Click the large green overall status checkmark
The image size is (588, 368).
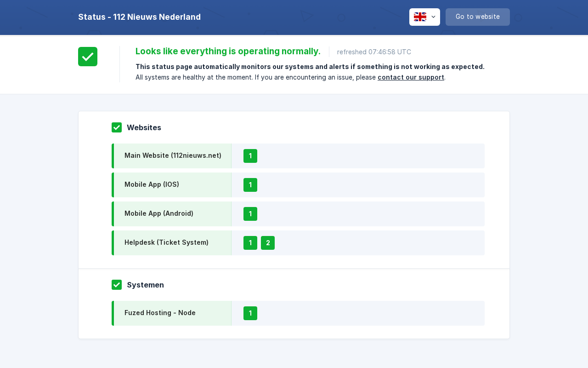(x=88, y=57)
